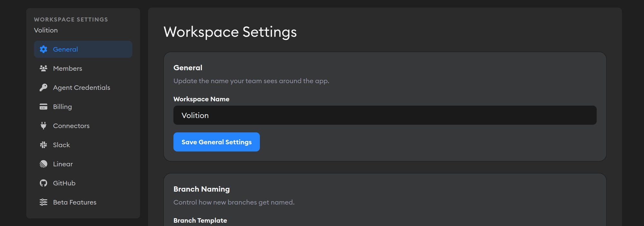Click Save General Settings button
This screenshot has height=226, width=644.
[216, 142]
